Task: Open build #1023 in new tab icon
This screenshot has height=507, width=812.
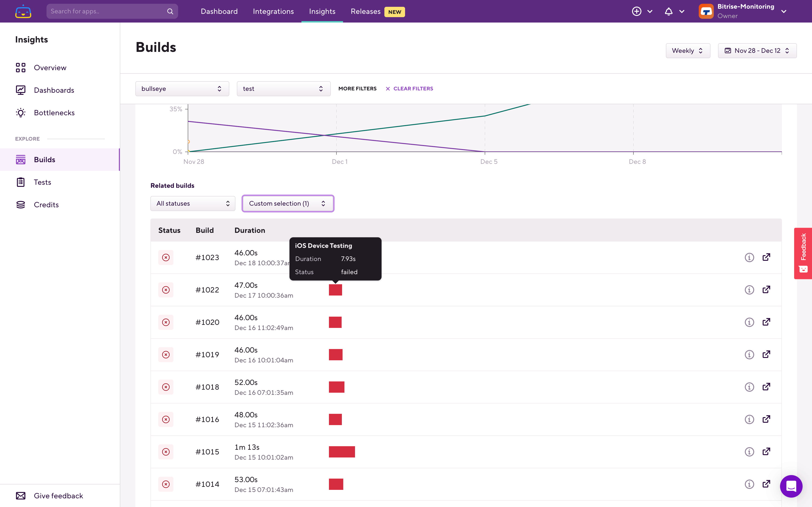Action: (x=766, y=257)
